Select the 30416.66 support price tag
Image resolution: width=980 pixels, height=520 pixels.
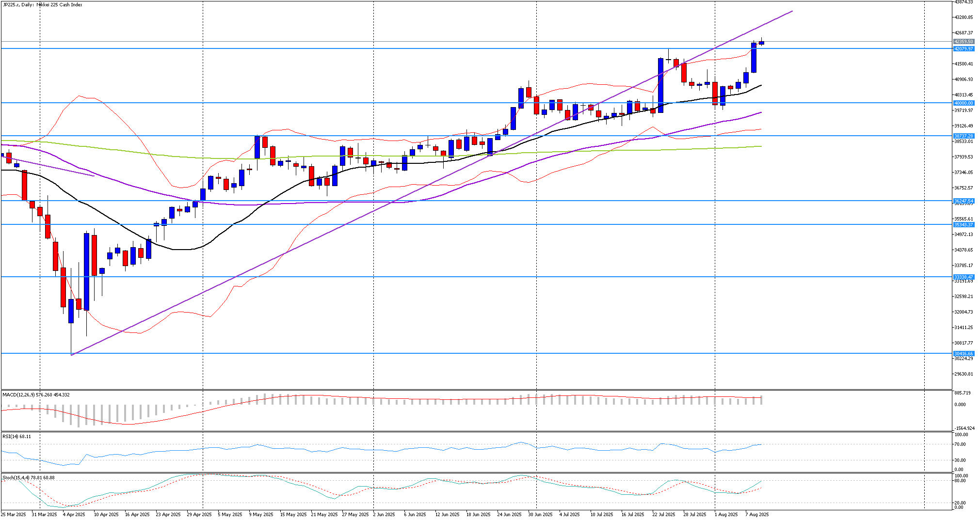click(963, 354)
